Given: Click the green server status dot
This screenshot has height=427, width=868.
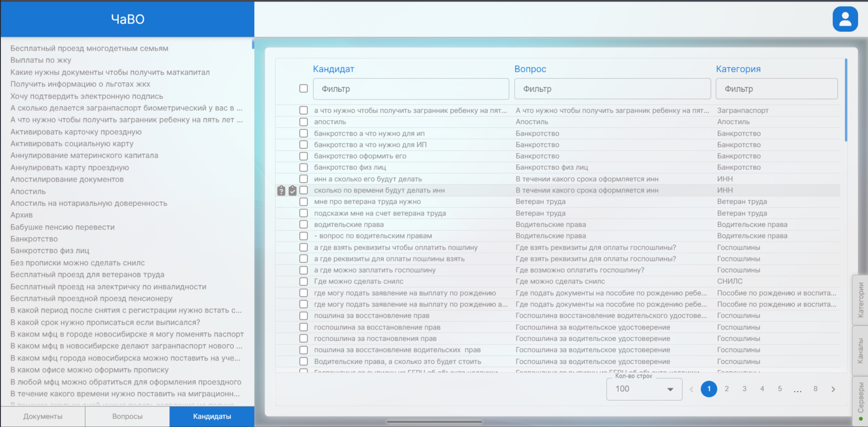Looking at the screenshot, I should coord(860,419).
